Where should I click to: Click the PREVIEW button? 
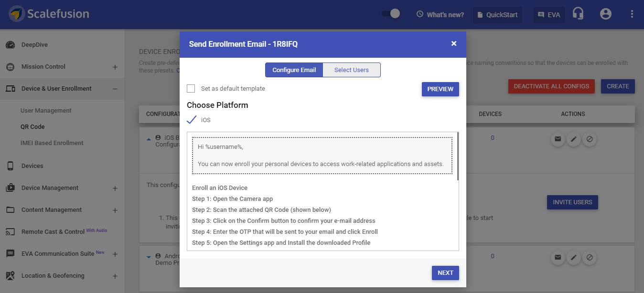(440, 89)
